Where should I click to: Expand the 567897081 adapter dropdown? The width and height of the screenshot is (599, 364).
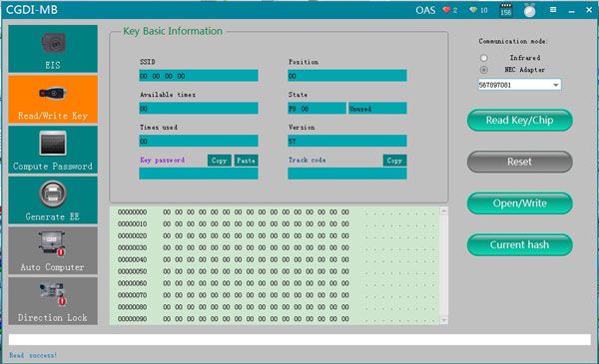556,85
